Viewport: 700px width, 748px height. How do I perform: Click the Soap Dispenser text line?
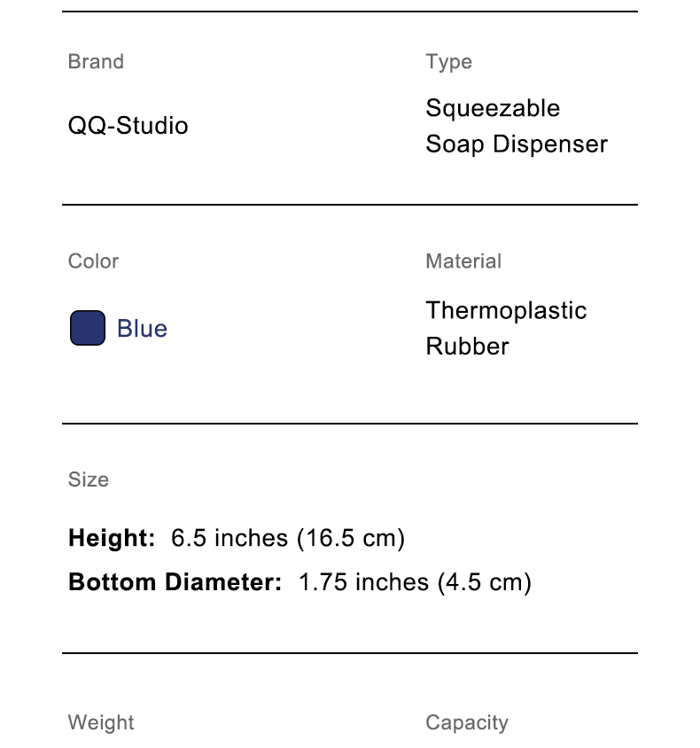point(517,144)
